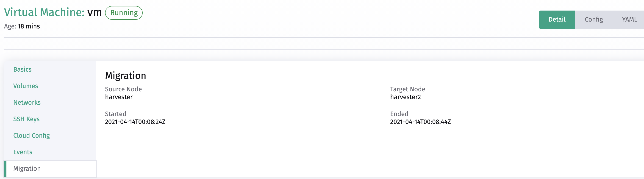Click the Source Node value harvester

click(x=119, y=97)
